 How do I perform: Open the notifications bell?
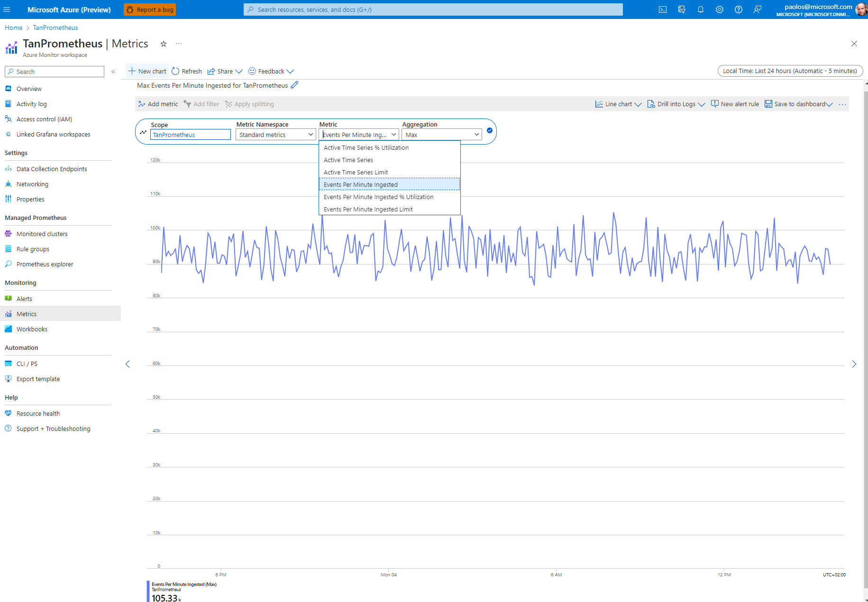pos(701,9)
